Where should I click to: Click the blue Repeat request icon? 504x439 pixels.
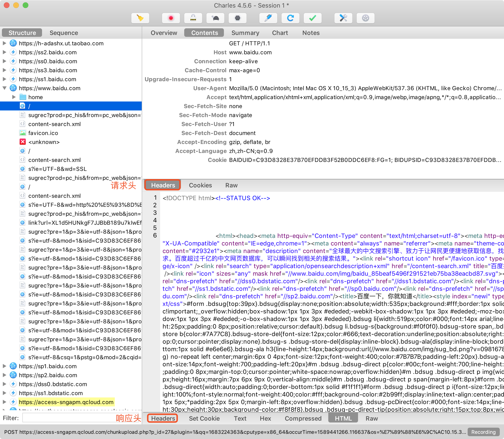coord(290,18)
